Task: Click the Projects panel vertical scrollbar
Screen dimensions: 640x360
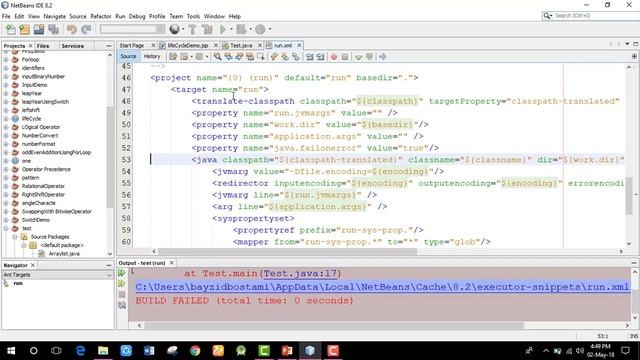Action: [x=110, y=157]
